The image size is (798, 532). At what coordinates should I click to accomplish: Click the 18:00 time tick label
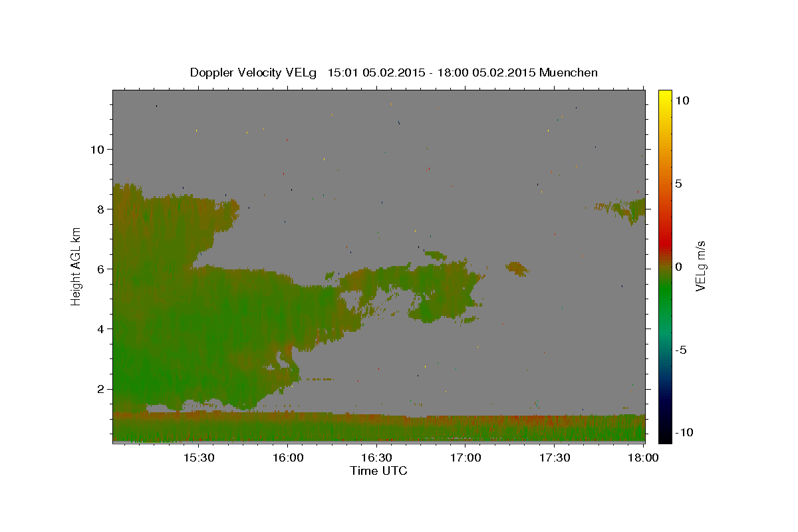click(643, 458)
